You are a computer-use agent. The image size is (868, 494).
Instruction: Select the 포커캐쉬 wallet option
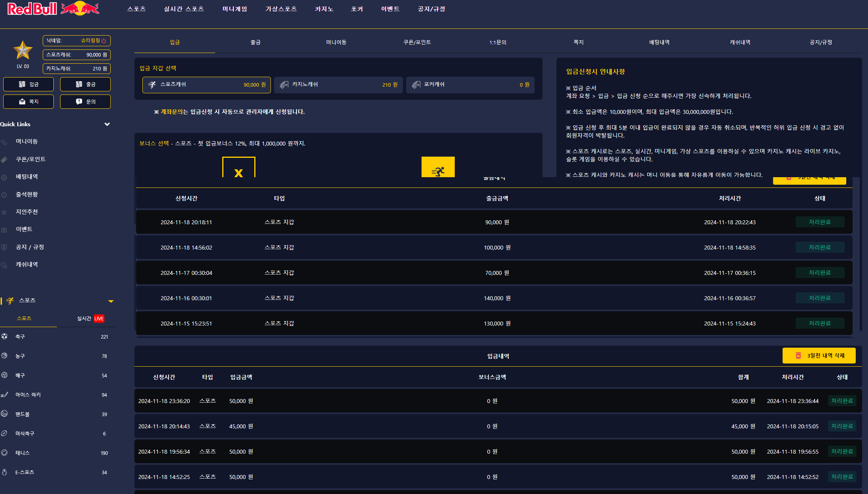(470, 85)
